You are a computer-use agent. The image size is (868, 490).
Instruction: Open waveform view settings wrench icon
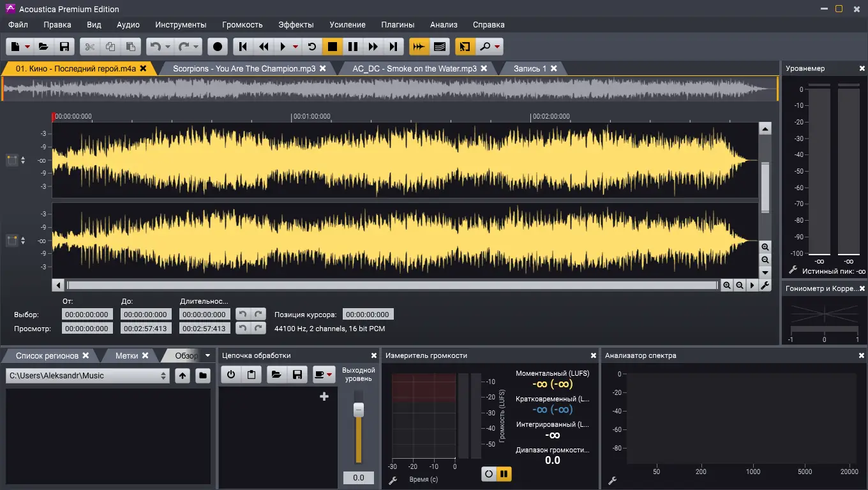[x=765, y=285]
